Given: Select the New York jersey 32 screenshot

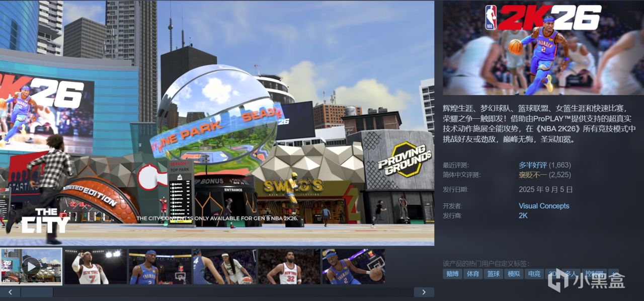Looking at the screenshot, I should [289, 266].
